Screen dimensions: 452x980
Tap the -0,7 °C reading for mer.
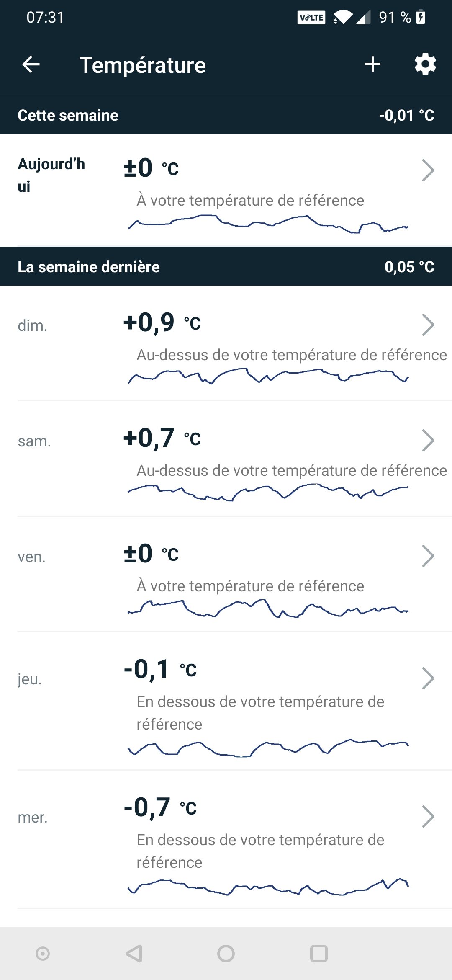coord(160,807)
